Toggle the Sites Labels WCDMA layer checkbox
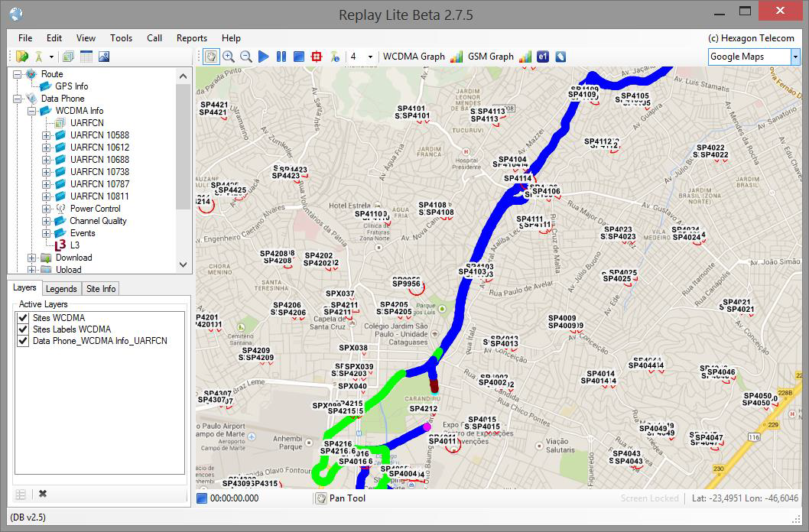Screen dimensions: 809x532 (x=23, y=329)
